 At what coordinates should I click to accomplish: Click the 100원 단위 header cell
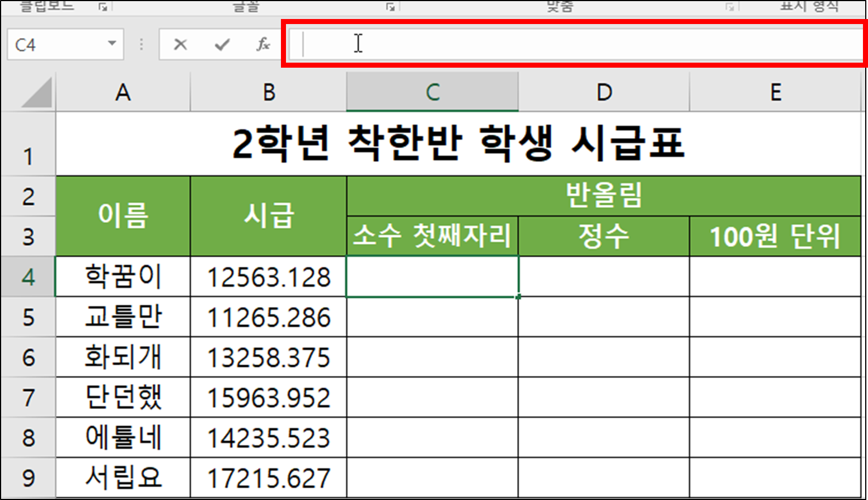776,235
